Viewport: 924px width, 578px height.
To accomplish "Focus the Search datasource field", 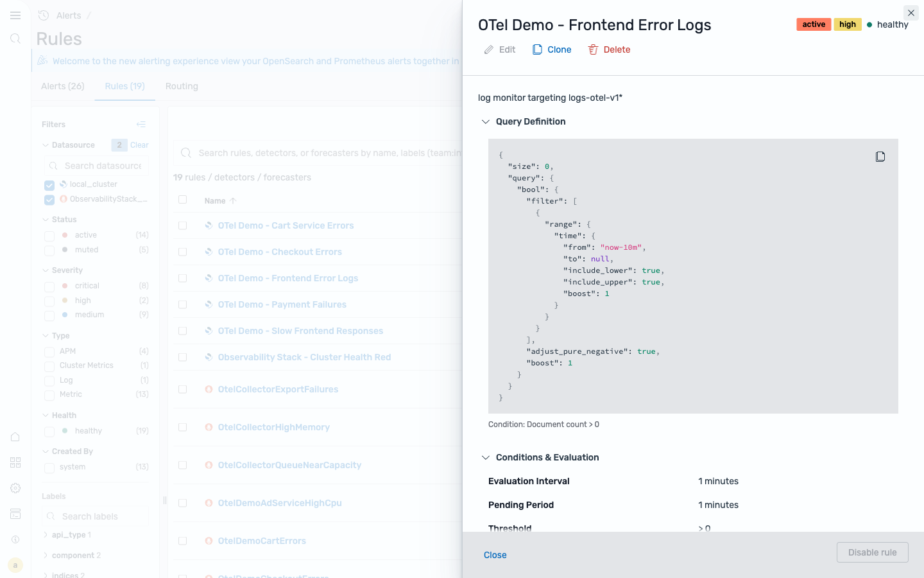I will click(x=96, y=166).
